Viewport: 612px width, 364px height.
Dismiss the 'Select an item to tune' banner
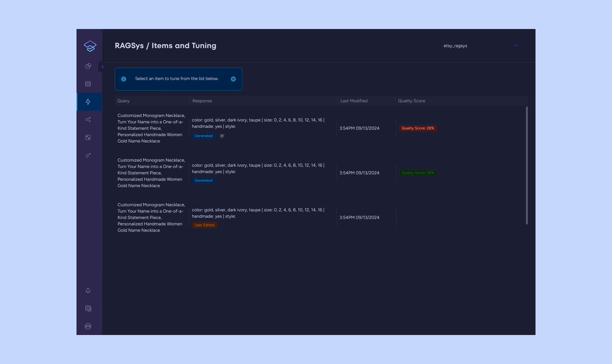233,79
